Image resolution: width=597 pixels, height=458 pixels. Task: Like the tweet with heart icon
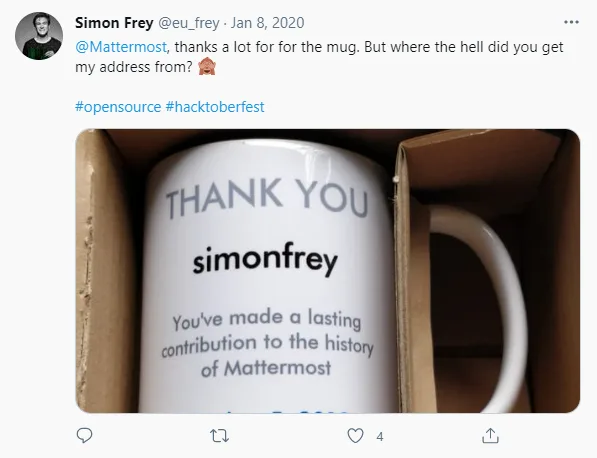(355, 436)
